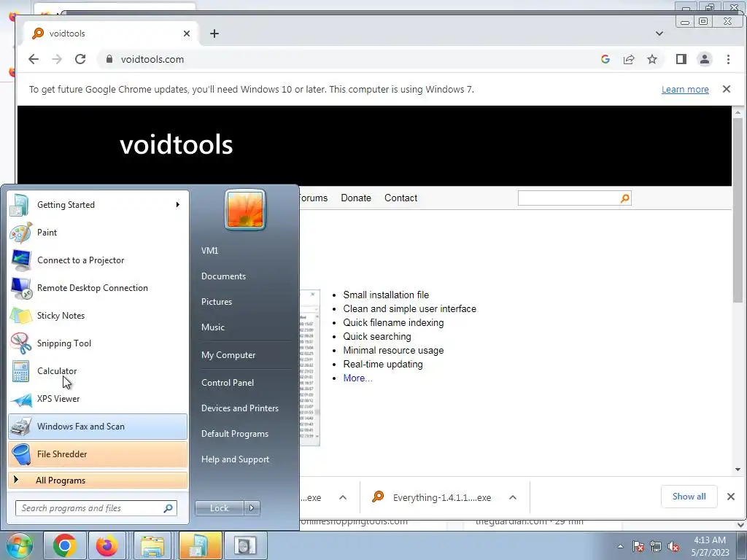Viewport: 747px width, 560px height.
Task: Open Documents from Start menu
Action: tap(223, 276)
